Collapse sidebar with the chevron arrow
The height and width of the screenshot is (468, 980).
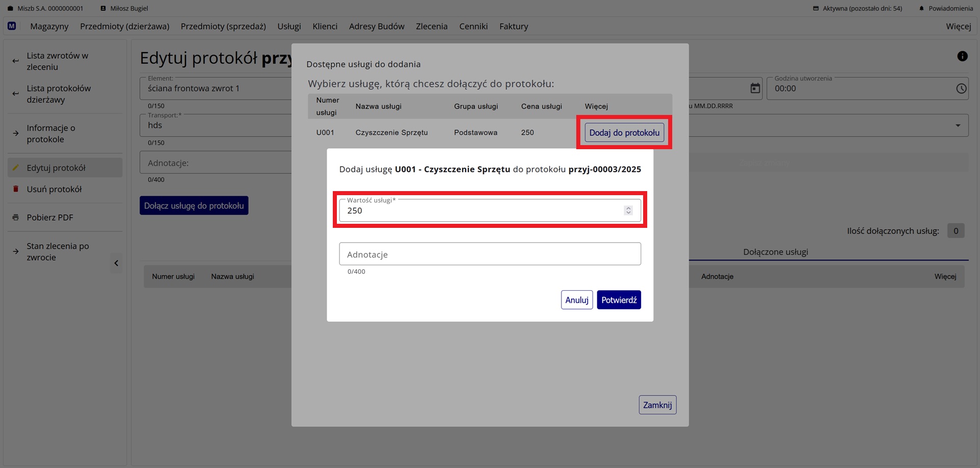pyautogui.click(x=116, y=263)
